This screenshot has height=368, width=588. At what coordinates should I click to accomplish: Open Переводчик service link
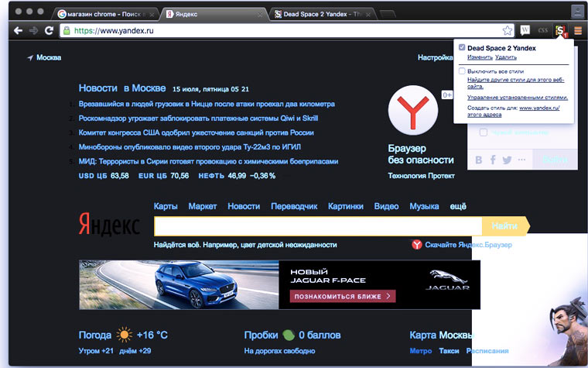click(294, 206)
